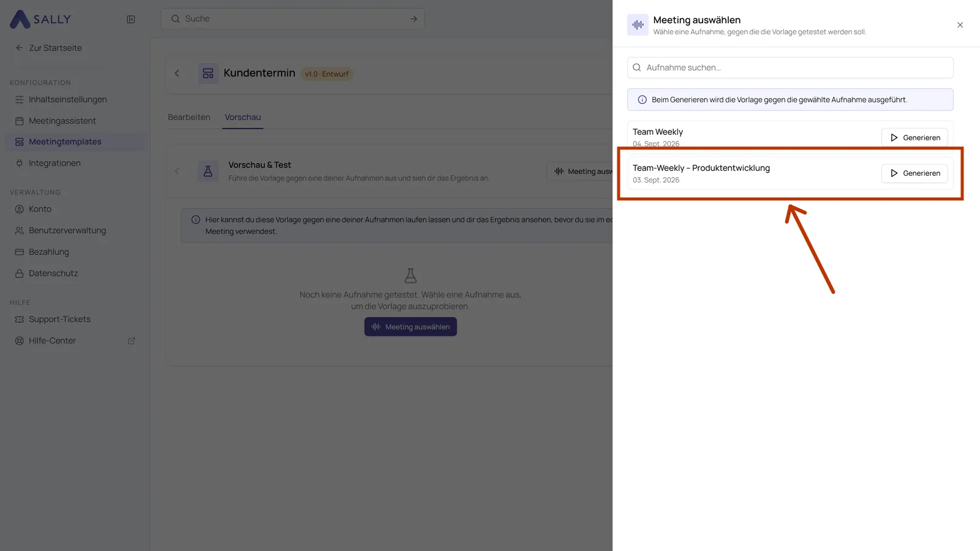Generate preview for Team-Weekly – Produktentwicklung
The image size is (980, 551).
coord(914,173)
